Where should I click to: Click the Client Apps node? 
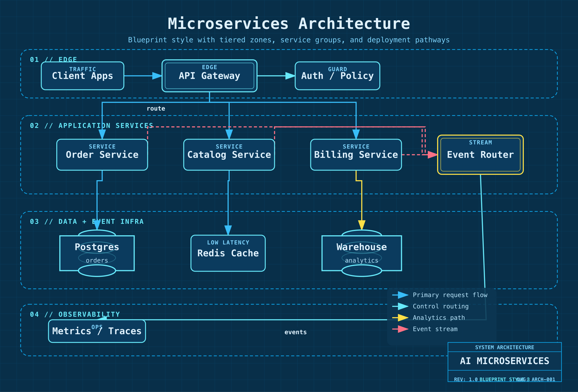pyautogui.click(x=82, y=76)
